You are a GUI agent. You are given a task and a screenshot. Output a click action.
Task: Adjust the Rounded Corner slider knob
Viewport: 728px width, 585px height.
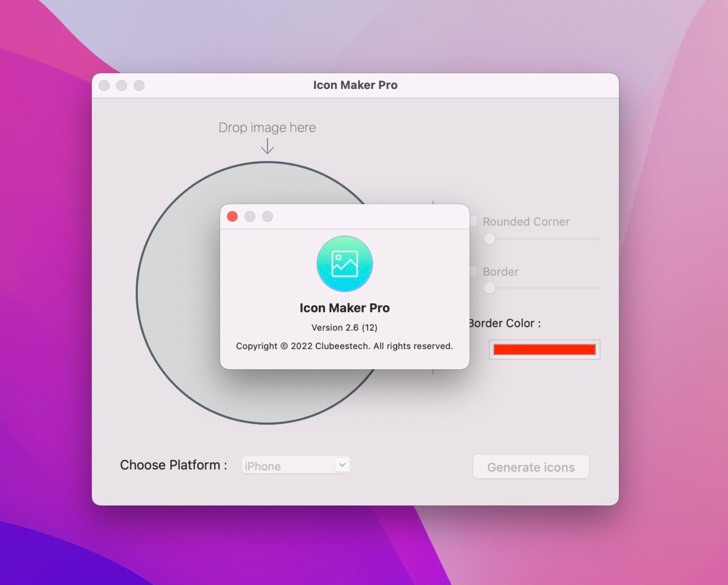pyautogui.click(x=489, y=239)
